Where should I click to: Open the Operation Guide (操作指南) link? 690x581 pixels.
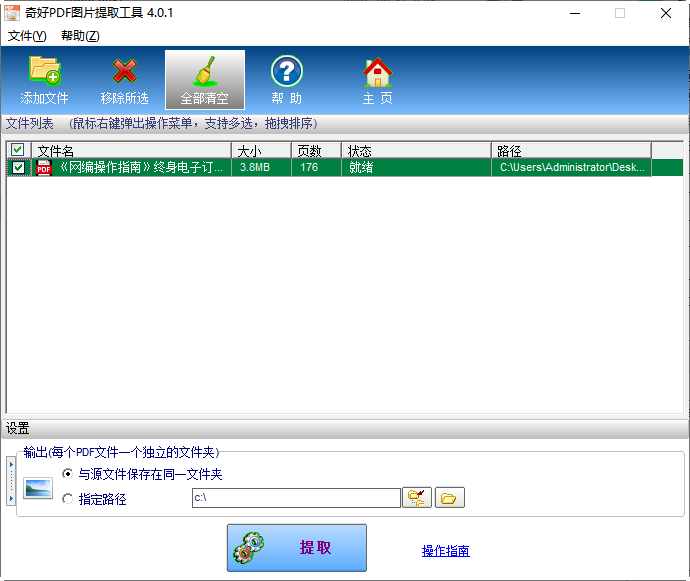(x=445, y=551)
